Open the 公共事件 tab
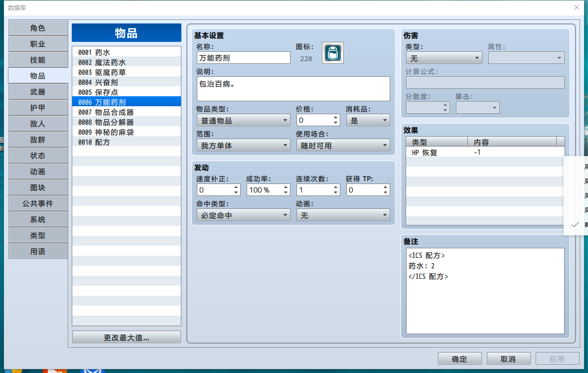 tap(38, 203)
